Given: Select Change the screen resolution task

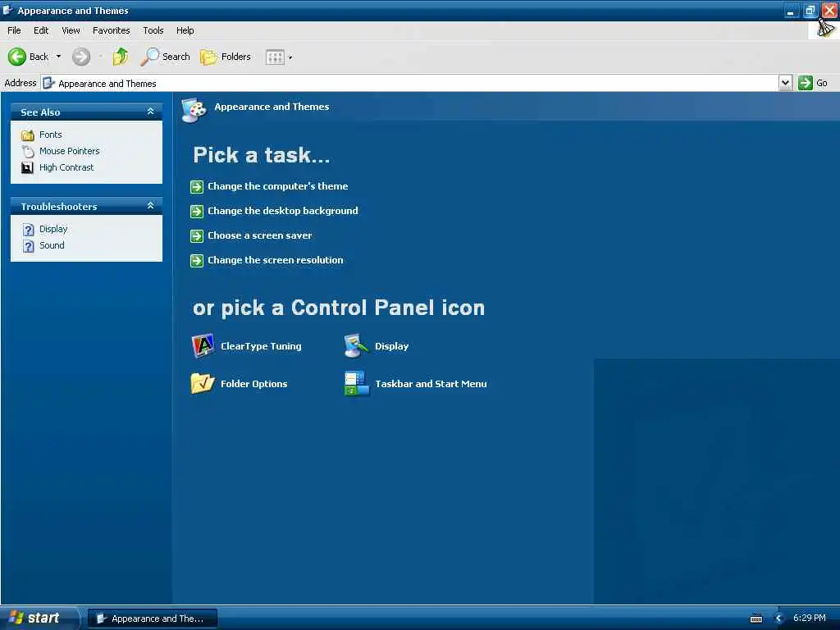Looking at the screenshot, I should 276,260.
